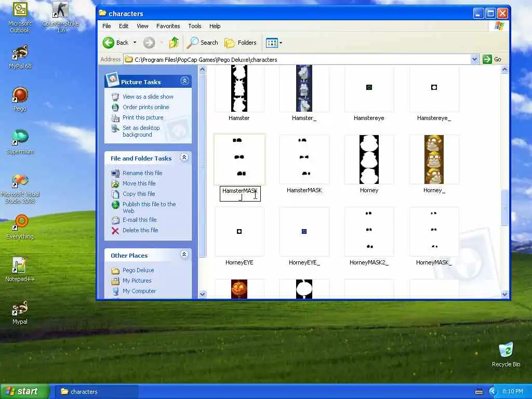The height and width of the screenshot is (399, 532).
Task: Click the Forward navigation arrow
Action: 149,43
